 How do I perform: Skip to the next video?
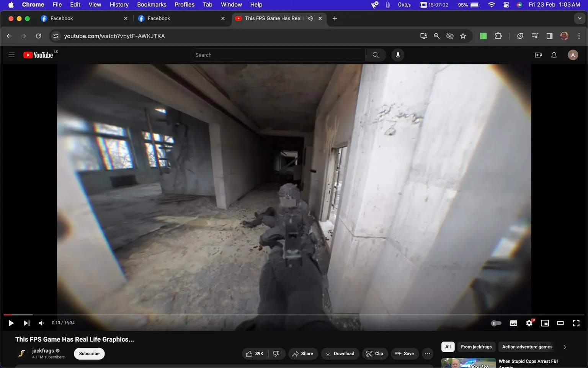click(x=26, y=323)
